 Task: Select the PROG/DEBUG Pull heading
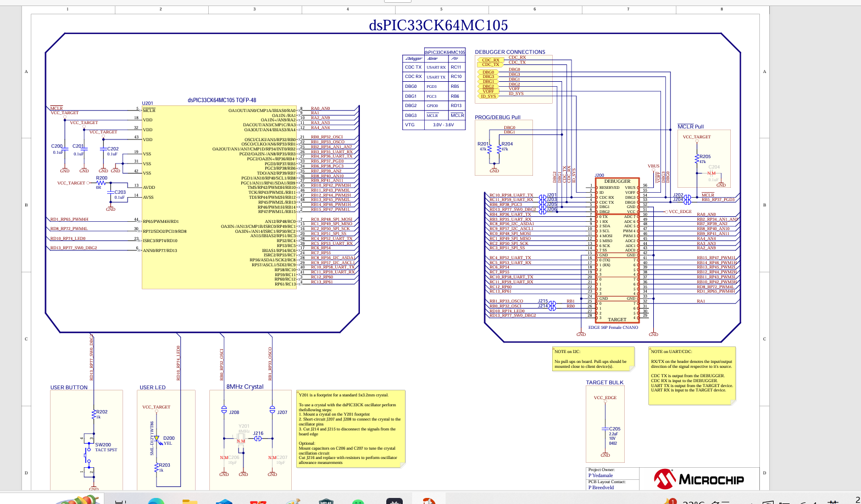click(x=497, y=117)
